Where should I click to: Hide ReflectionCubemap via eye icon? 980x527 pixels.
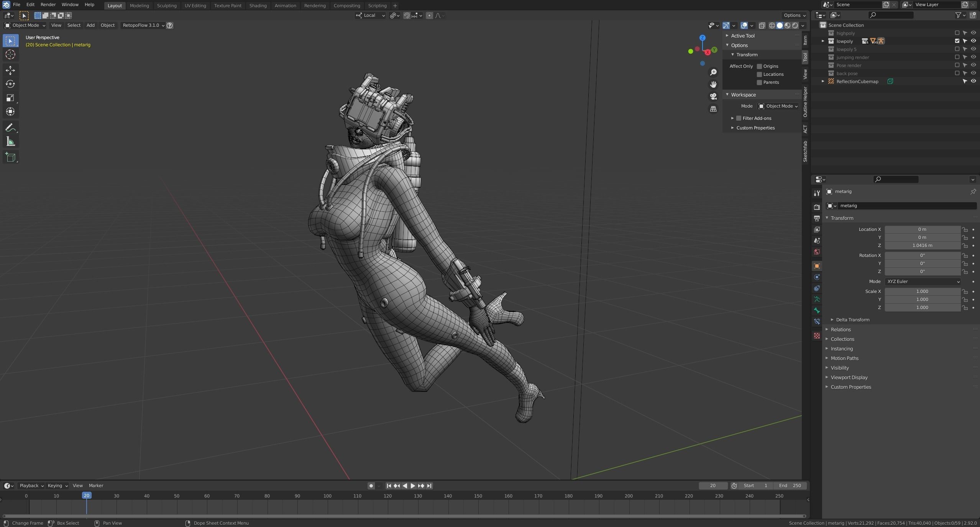click(x=973, y=81)
